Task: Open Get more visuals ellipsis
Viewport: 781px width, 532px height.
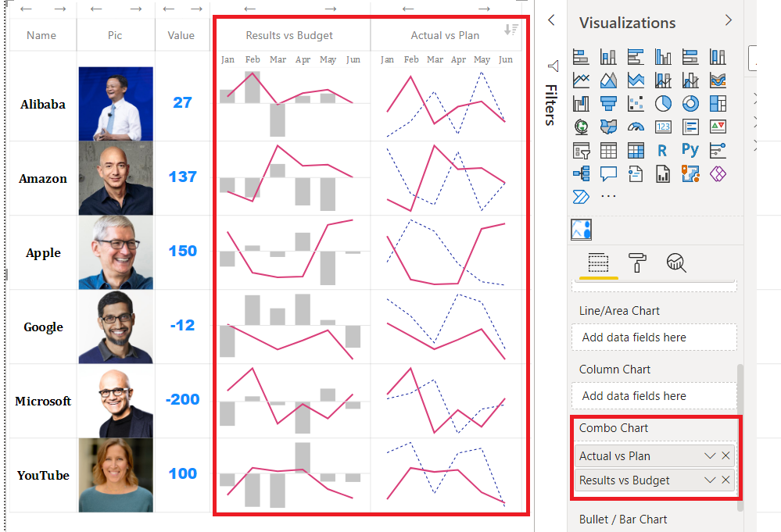Action: pyautogui.click(x=608, y=197)
